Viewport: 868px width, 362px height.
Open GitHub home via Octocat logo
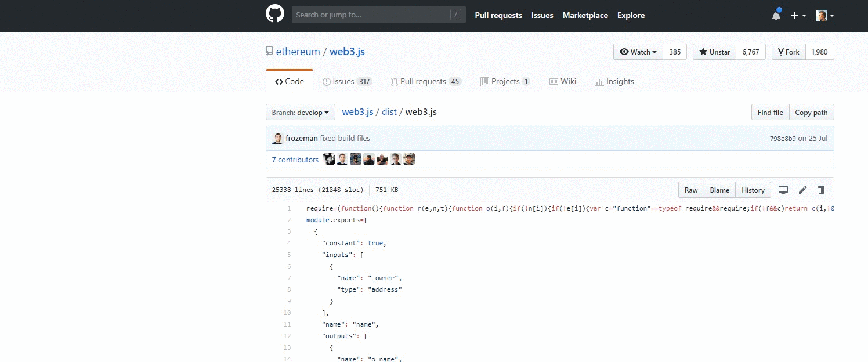click(275, 15)
